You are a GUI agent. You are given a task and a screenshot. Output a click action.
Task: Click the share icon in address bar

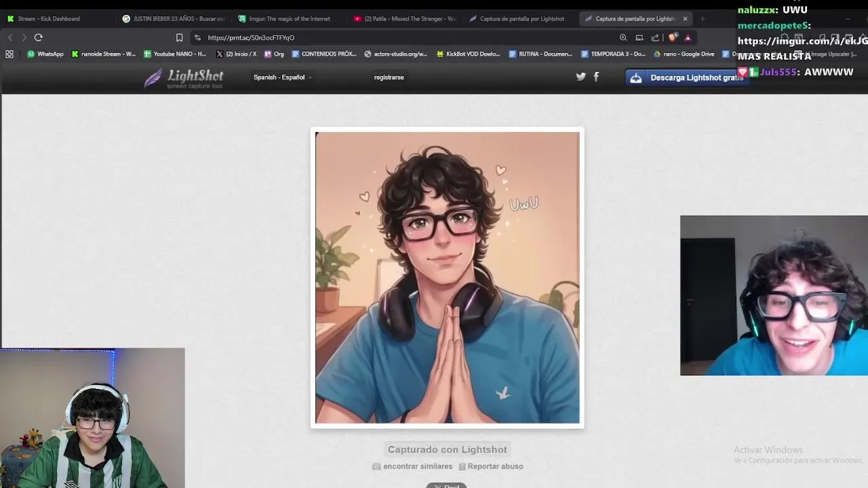655,37
